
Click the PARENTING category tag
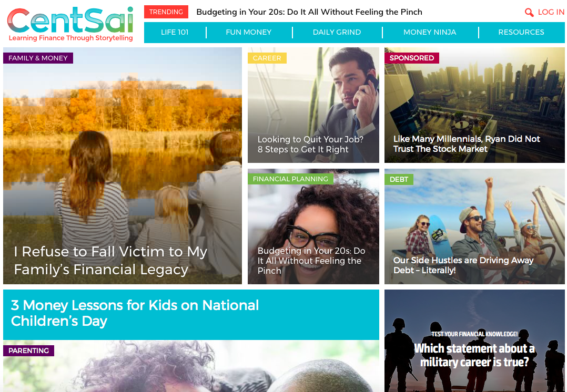point(28,351)
